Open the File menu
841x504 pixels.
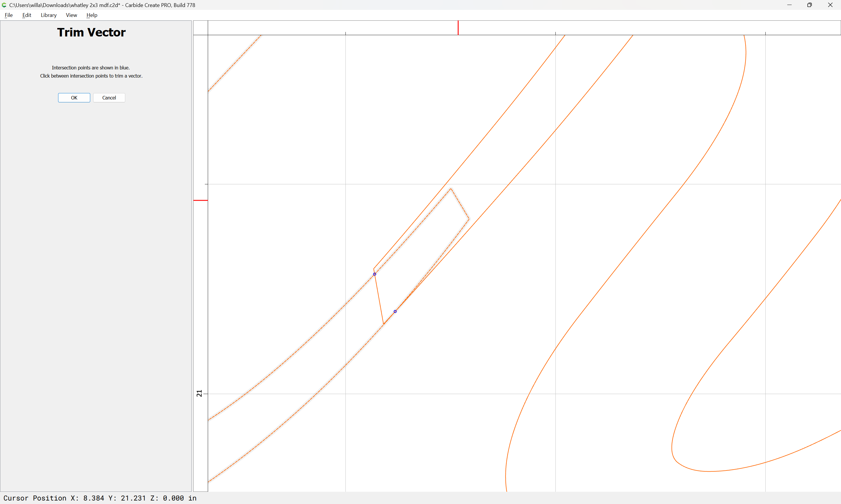pyautogui.click(x=8, y=15)
